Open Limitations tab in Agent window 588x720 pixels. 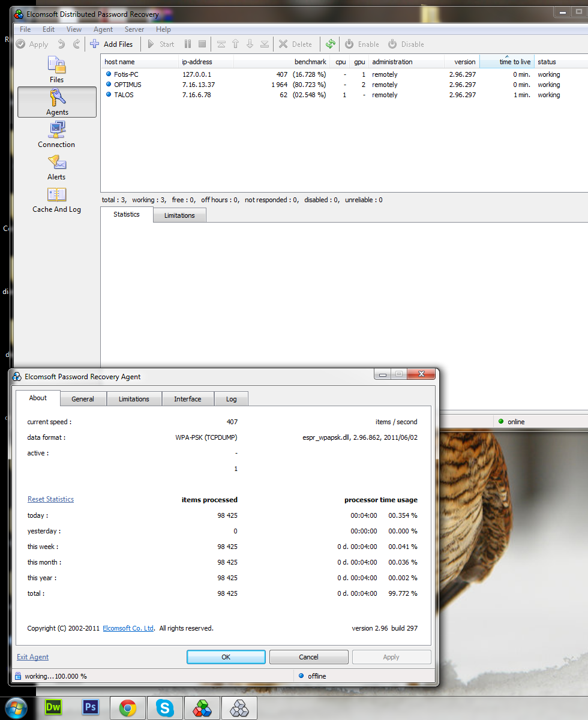pyautogui.click(x=134, y=399)
